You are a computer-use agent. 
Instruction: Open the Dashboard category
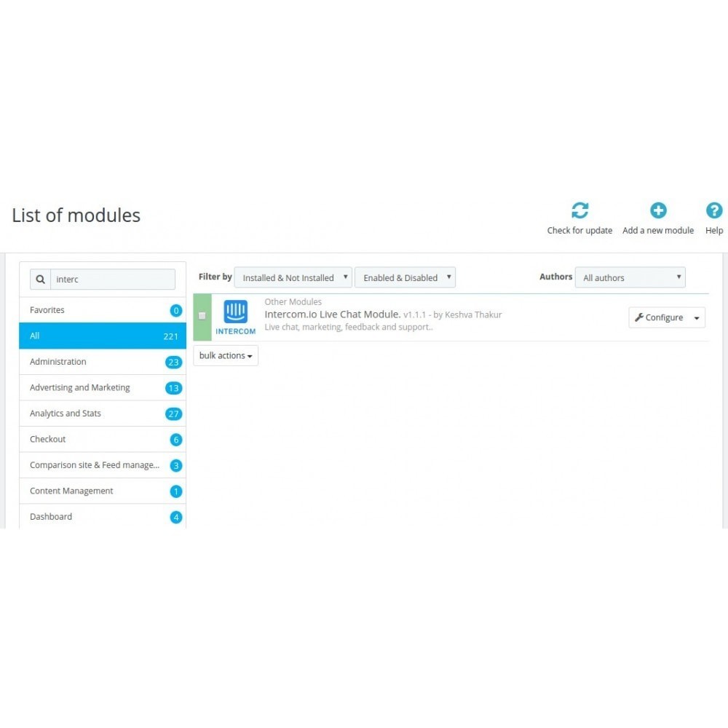103,517
